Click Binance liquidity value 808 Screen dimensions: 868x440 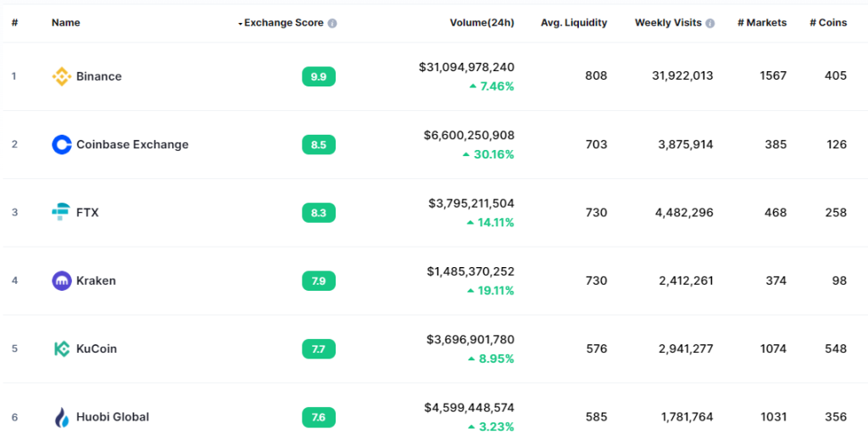[x=596, y=75]
